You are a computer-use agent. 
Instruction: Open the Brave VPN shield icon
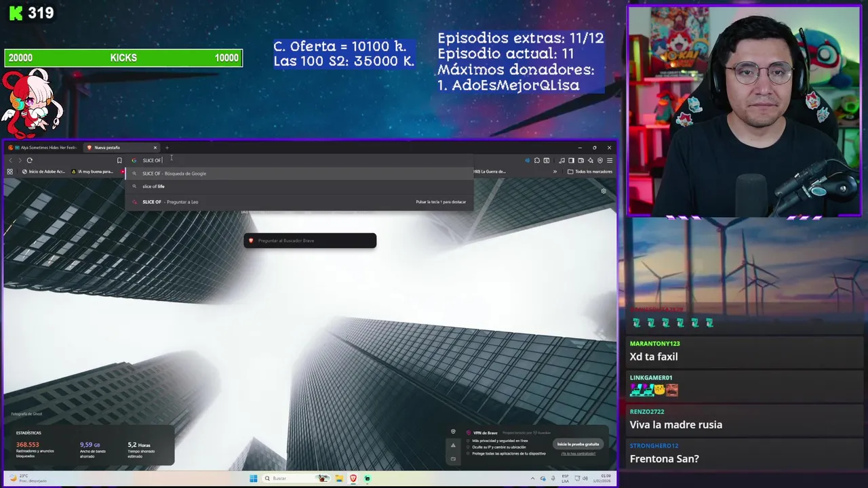600,161
